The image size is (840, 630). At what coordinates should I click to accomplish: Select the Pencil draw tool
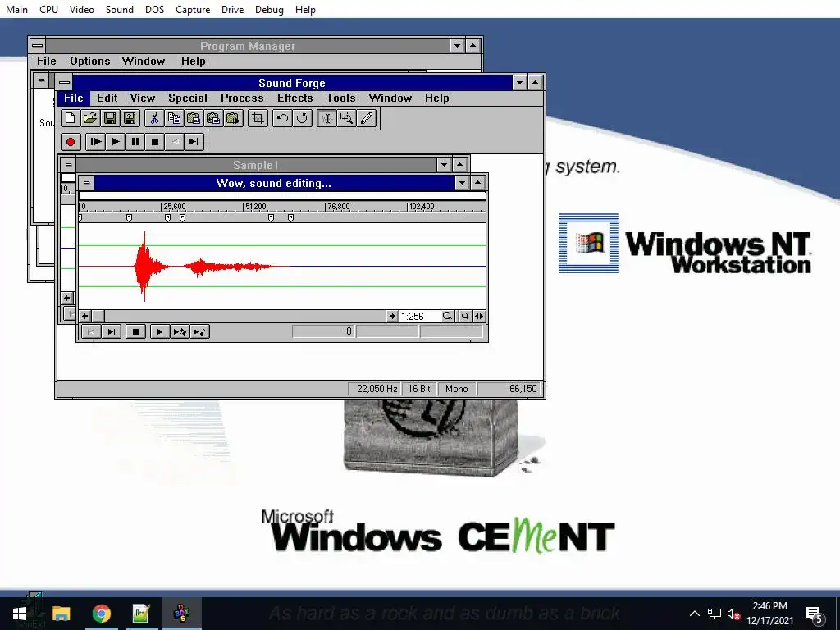[x=367, y=118]
